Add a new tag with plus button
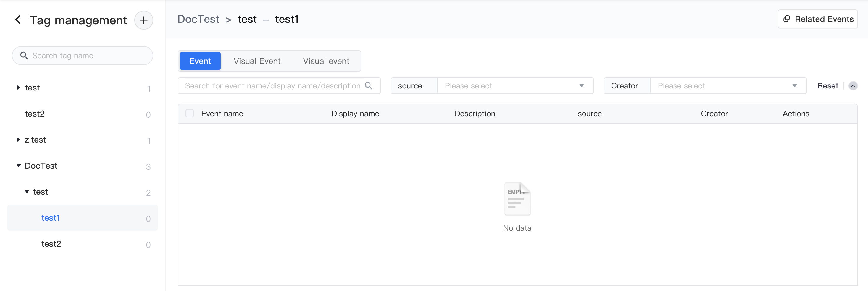This screenshot has height=291, width=868. pyautogui.click(x=144, y=20)
